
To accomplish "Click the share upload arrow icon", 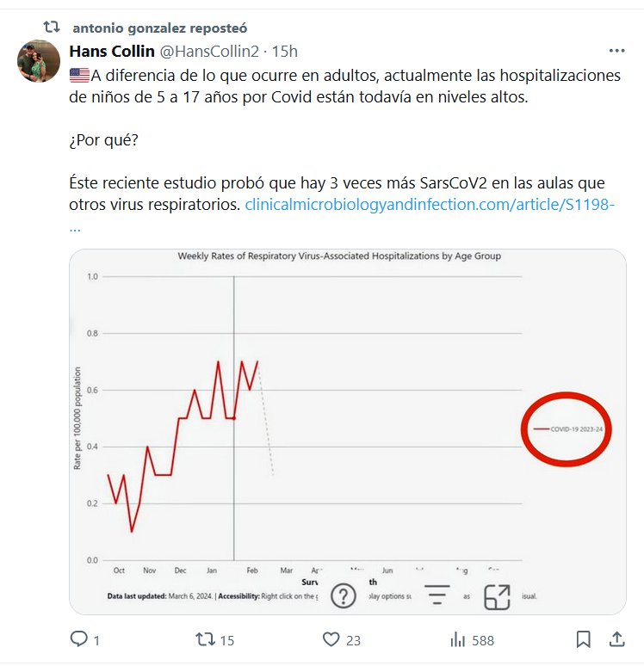I will pyautogui.click(x=616, y=639).
